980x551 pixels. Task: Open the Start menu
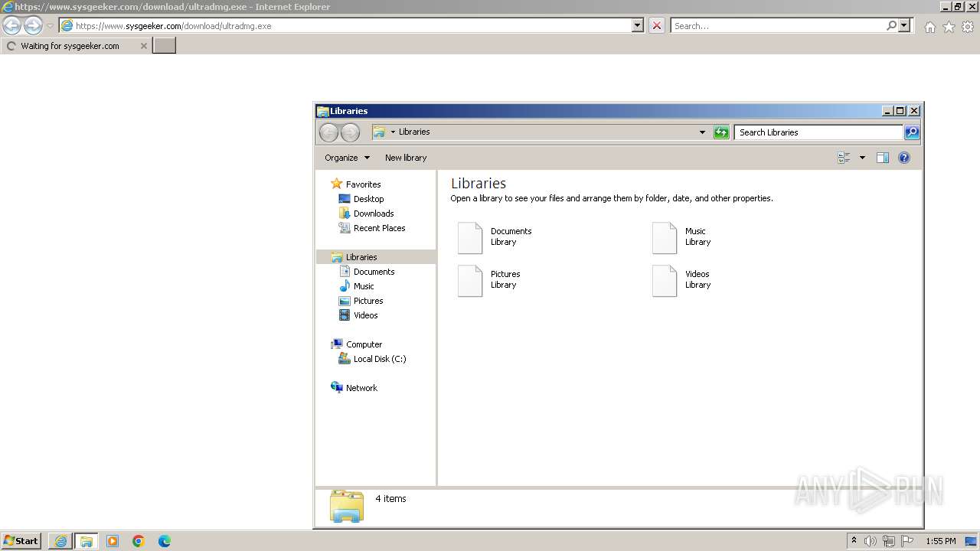pos(21,541)
